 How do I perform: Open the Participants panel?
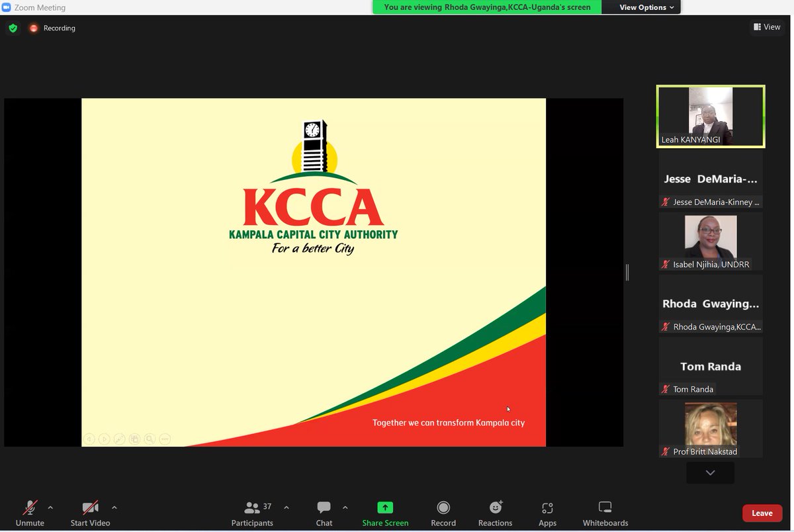252,513
